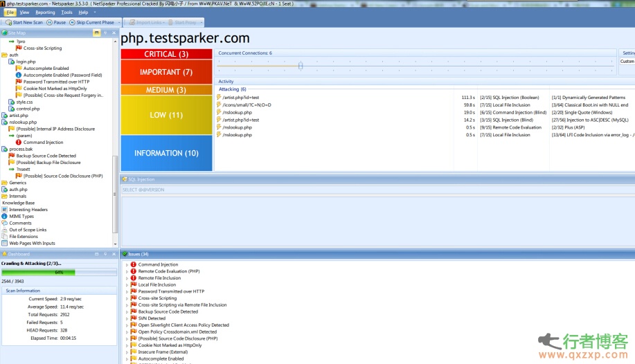Screen dimensions: 635x364
Task: Click the scan progress bar
Action: pyautogui.click(x=59, y=273)
